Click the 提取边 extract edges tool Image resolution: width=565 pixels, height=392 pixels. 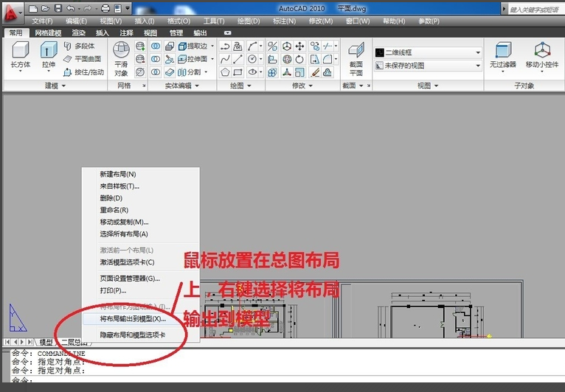tap(193, 46)
